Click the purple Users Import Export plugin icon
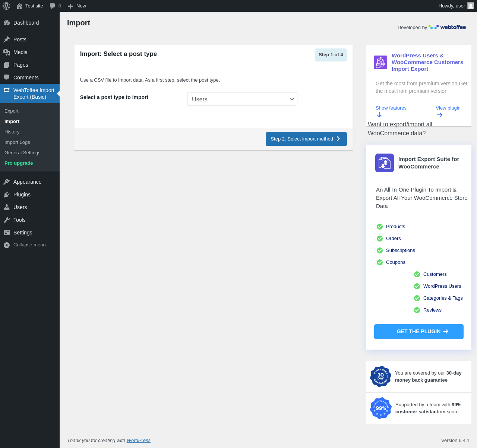The height and width of the screenshot is (448, 477). click(x=380, y=62)
